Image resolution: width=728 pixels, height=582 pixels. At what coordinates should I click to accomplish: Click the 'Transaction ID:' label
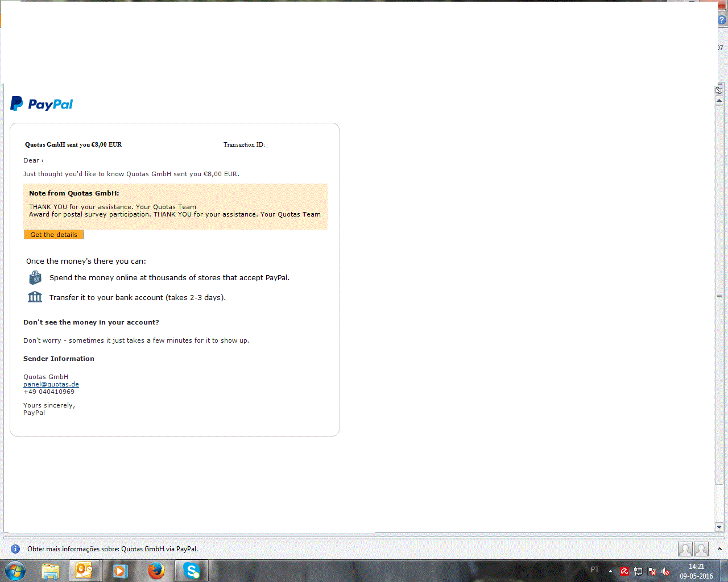pyautogui.click(x=244, y=145)
